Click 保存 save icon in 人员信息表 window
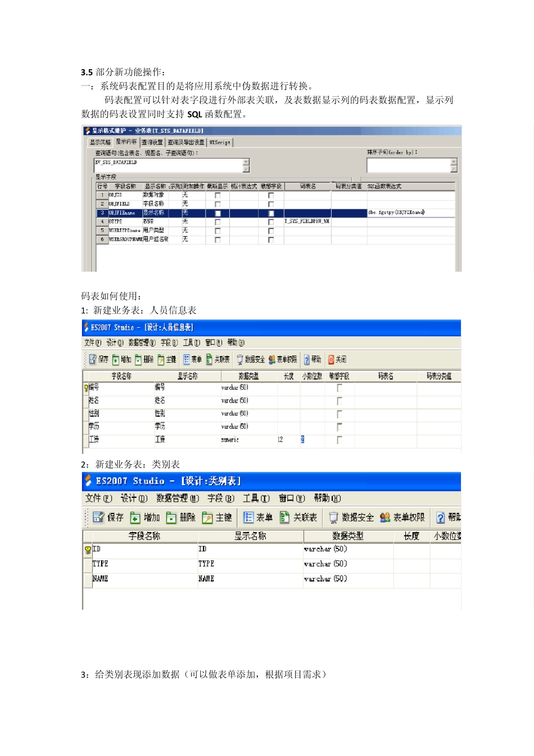The height and width of the screenshot is (756, 534). point(93,359)
